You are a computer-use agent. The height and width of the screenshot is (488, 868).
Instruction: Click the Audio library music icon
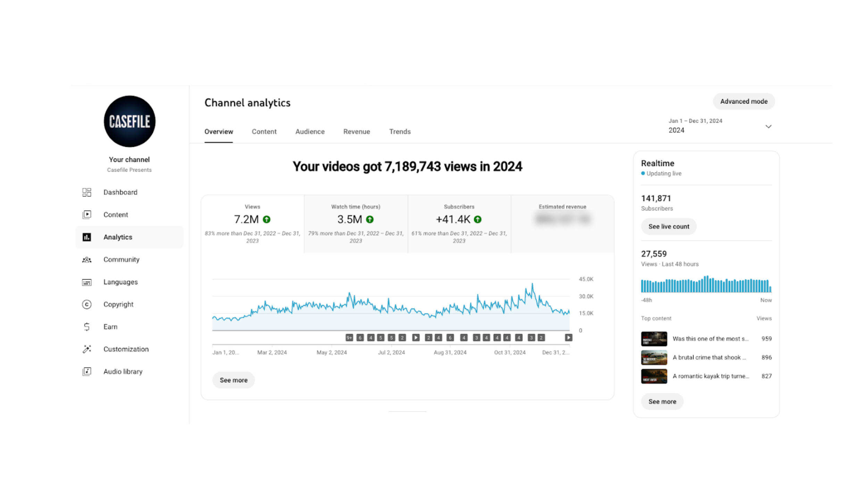(87, 371)
